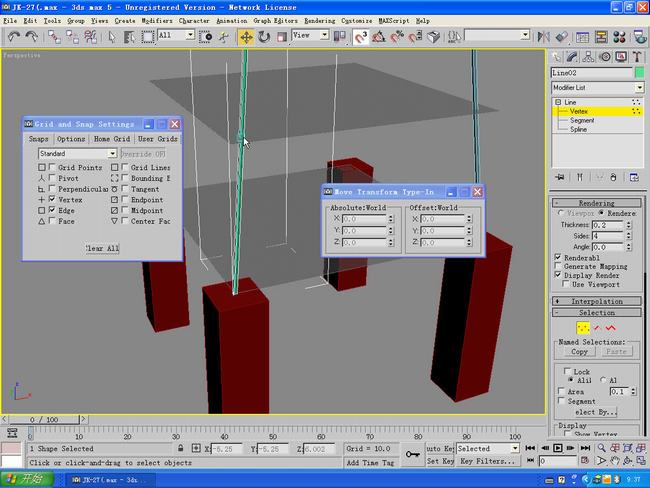
Task: Select the Select and Link tool
Action: point(54,37)
